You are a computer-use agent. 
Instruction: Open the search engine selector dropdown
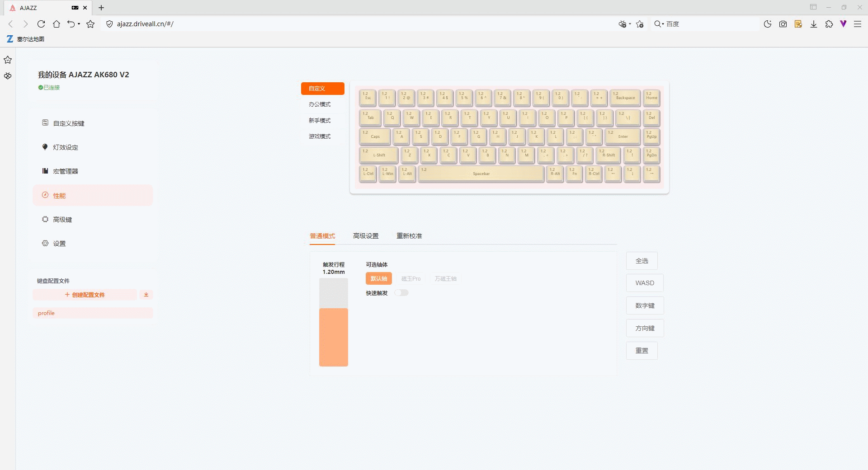point(659,24)
